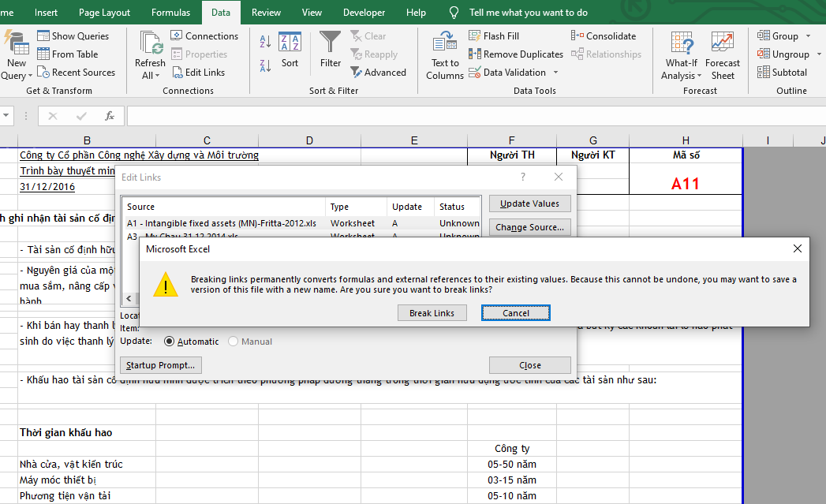
Task: Open the Page Layout tab
Action: pos(105,13)
